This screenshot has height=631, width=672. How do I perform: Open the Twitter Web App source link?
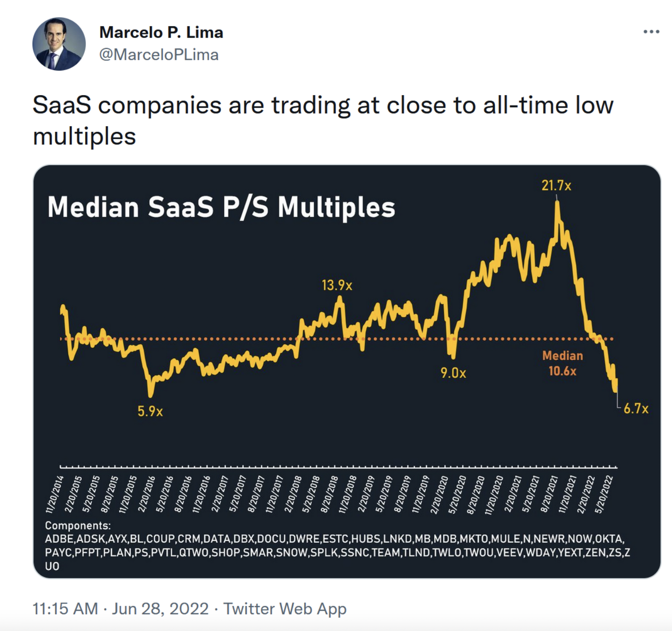(285, 609)
